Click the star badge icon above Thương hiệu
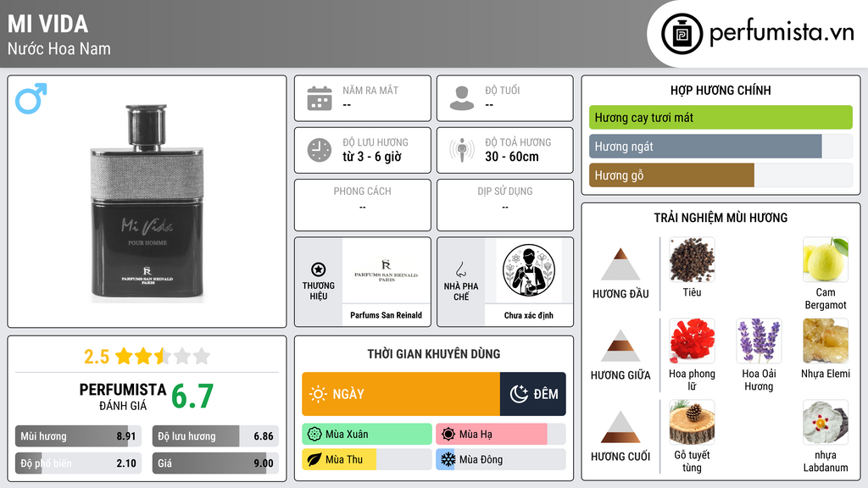Screen dimensions: 868x488 click(319, 269)
